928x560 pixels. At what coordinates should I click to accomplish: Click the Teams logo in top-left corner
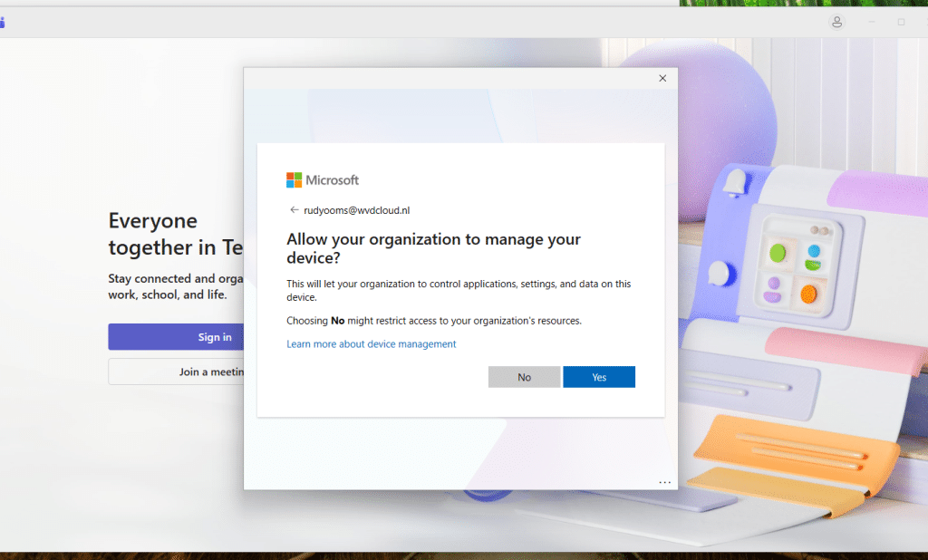coord(3,22)
